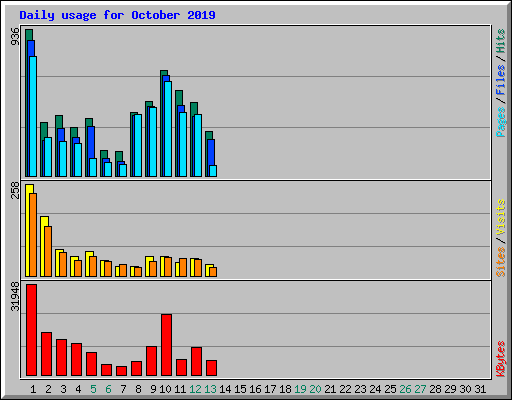Click day 26 weekend label
512x400 pixels.
coord(405,389)
